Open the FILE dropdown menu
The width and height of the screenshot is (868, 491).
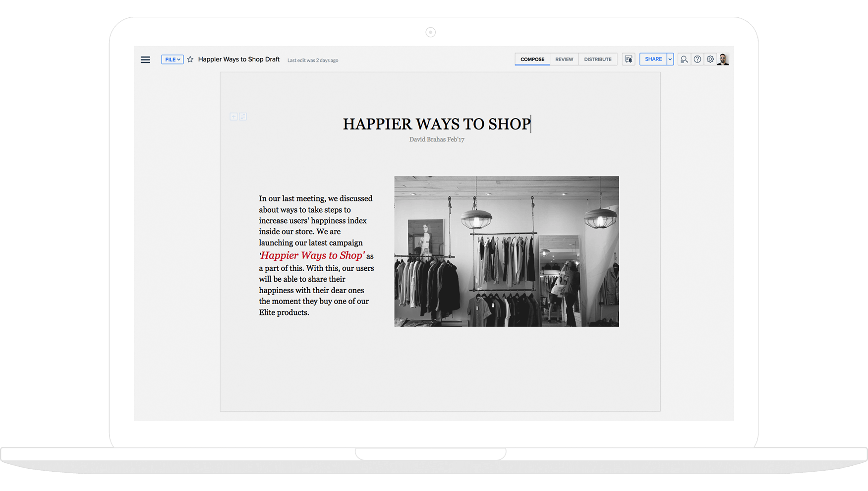pyautogui.click(x=172, y=60)
